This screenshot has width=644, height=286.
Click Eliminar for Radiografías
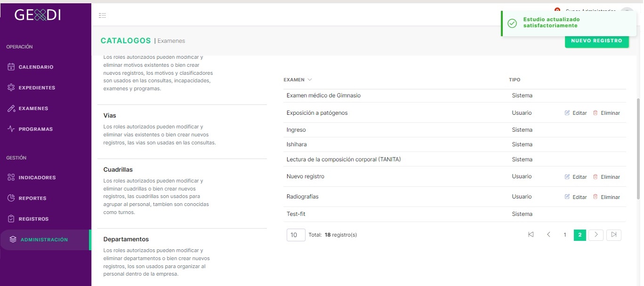point(606,197)
